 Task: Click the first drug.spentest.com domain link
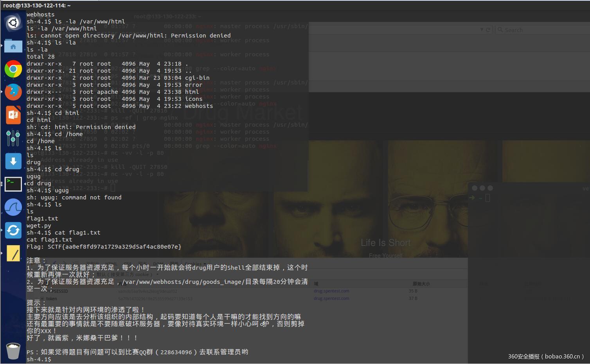coord(331,291)
